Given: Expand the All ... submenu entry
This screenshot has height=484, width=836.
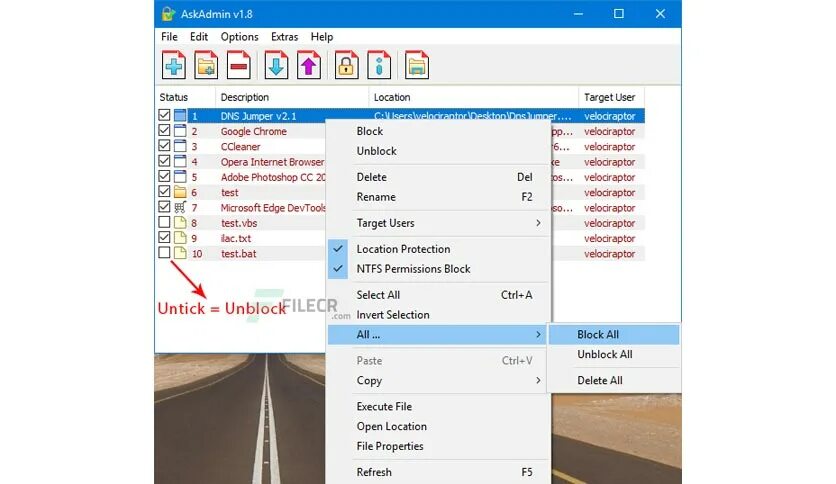Looking at the screenshot, I should point(437,335).
